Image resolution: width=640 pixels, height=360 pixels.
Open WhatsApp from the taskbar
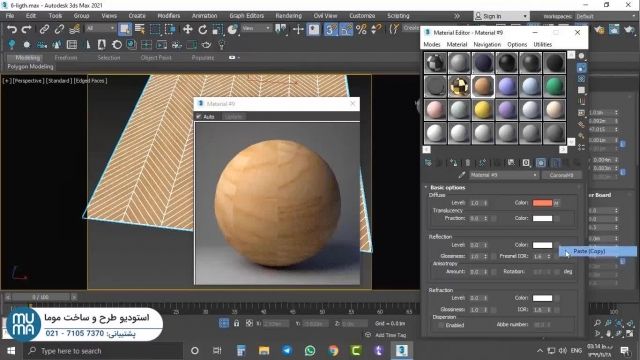coord(310,351)
